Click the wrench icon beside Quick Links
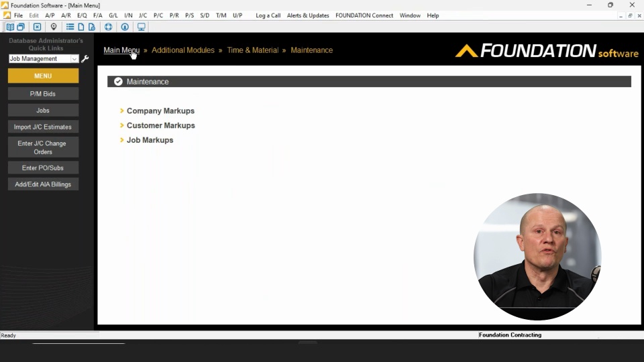This screenshot has width=644, height=362. click(x=85, y=59)
